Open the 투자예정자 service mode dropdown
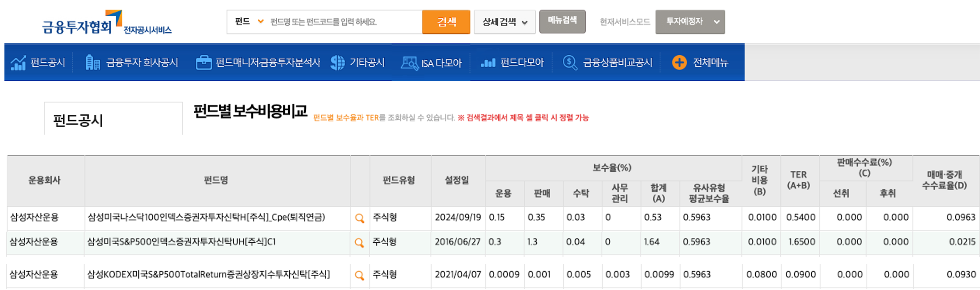The width and height of the screenshot is (980, 290). pos(690,22)
